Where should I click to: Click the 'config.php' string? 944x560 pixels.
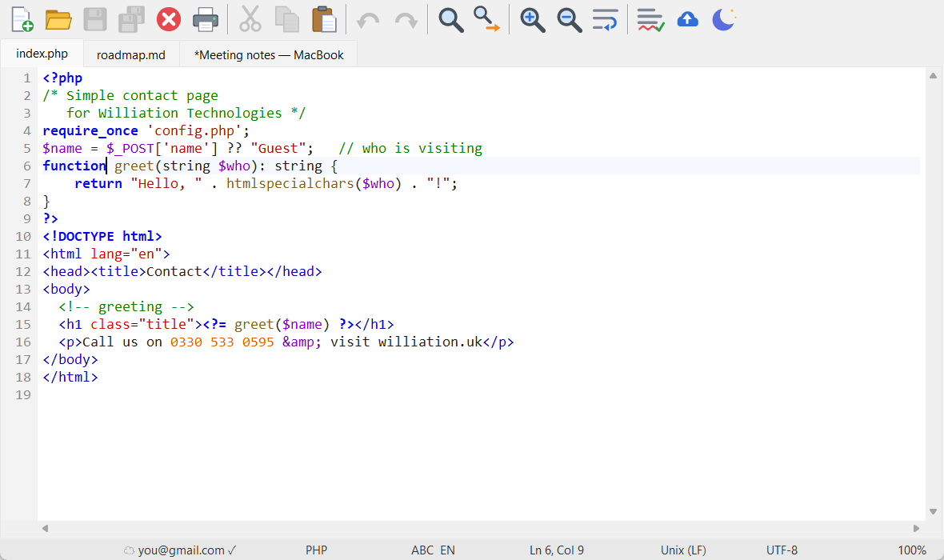(194, 130)
